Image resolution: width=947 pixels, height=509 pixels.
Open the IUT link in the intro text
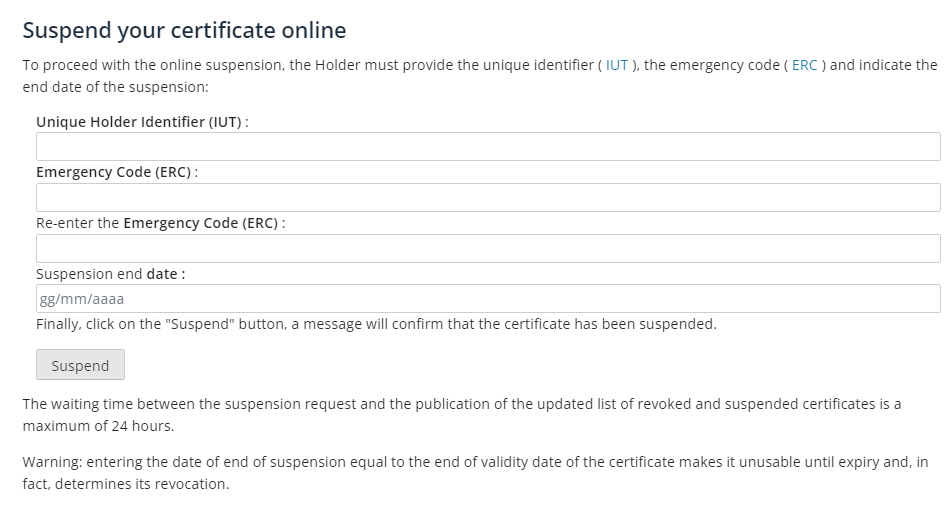617,65
